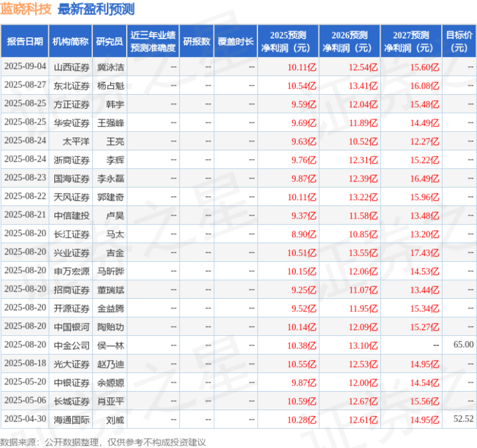Click the 9.37亿 forecast value
477x448 pixels.
point(304,216)
